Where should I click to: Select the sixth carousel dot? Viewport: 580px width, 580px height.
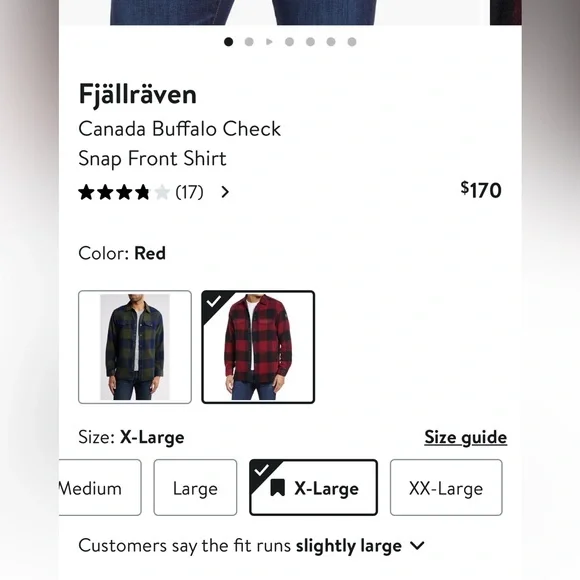click(x=331, y=42)
